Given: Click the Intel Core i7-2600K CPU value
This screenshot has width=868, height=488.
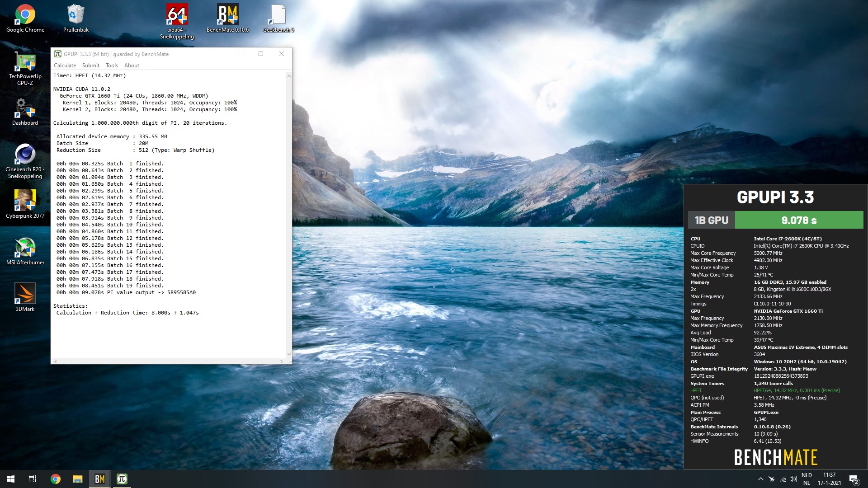Looking at the screenshot, I should pyautogui.click(x=788, y=239).
